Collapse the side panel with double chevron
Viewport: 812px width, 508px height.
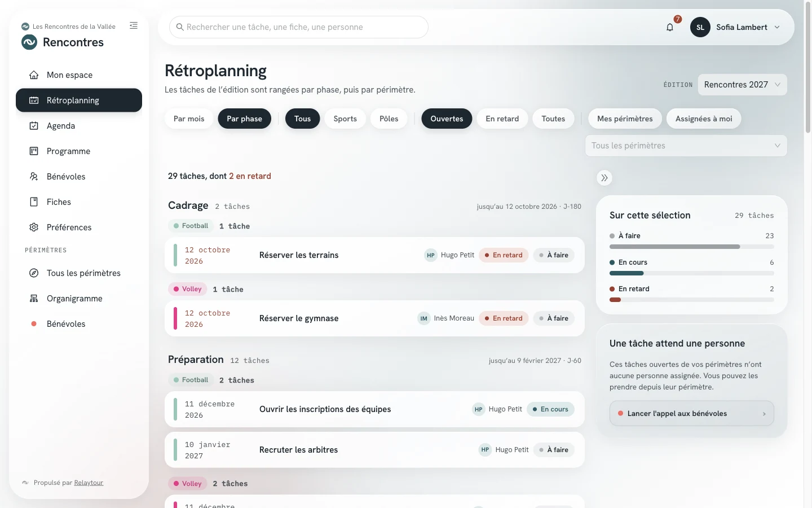tap(604, 178)
